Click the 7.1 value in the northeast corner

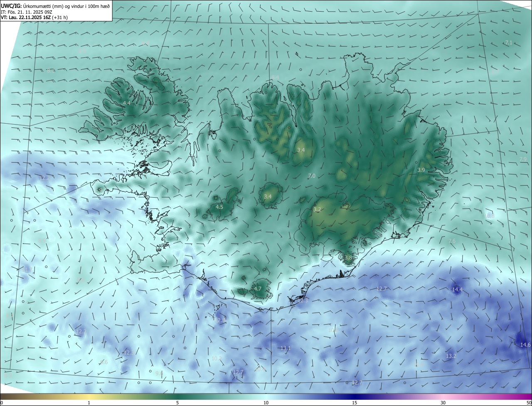508,43
